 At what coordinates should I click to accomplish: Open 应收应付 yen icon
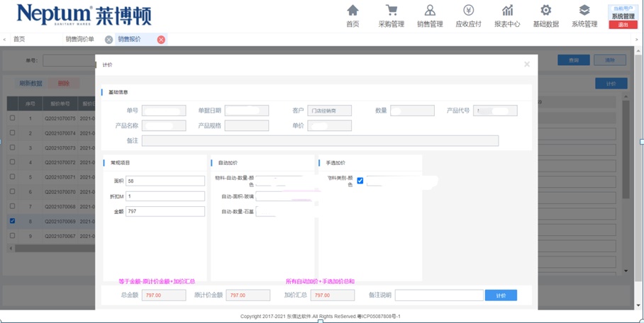468,11
